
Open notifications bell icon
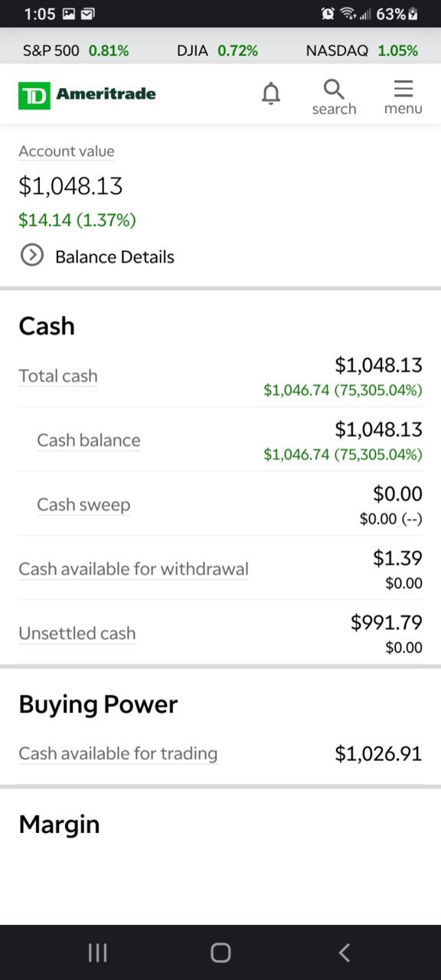[x=271, y=94]
